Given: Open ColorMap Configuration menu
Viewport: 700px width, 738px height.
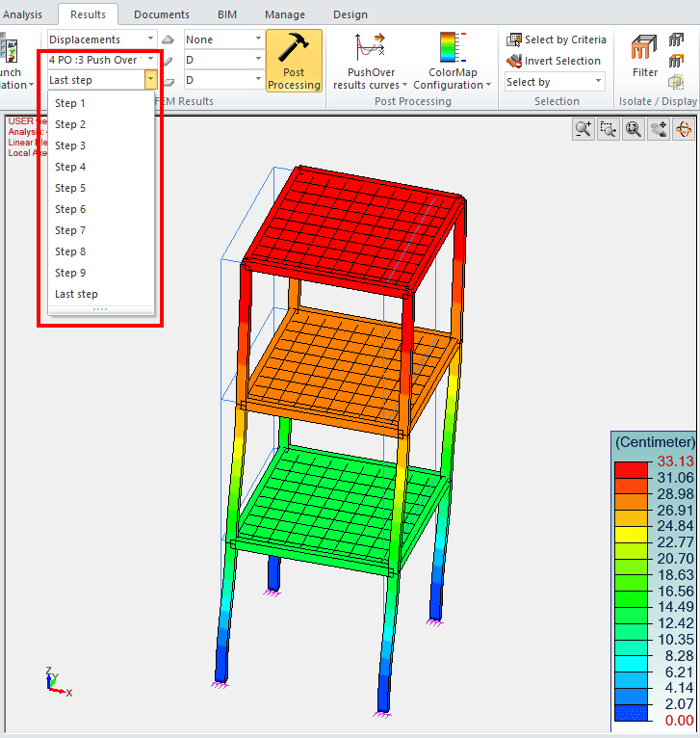Looking at the screenshot, I should (452, 60).
